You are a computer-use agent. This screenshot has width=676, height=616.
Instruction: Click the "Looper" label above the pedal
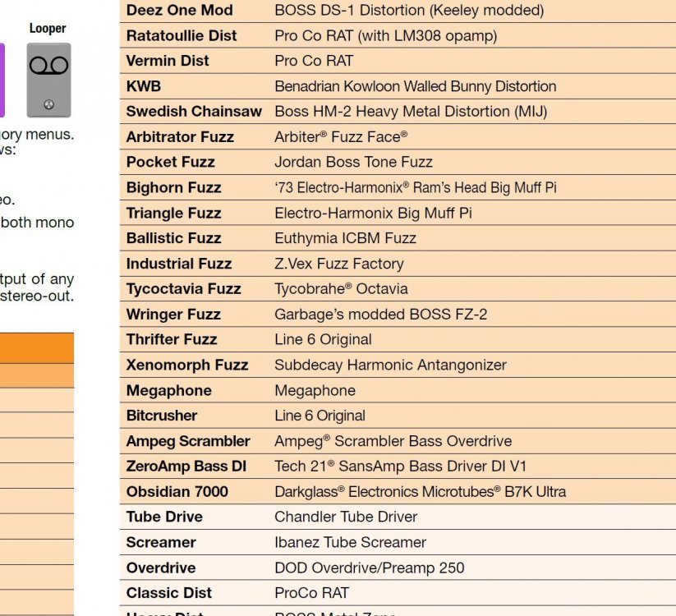[48, 29]
